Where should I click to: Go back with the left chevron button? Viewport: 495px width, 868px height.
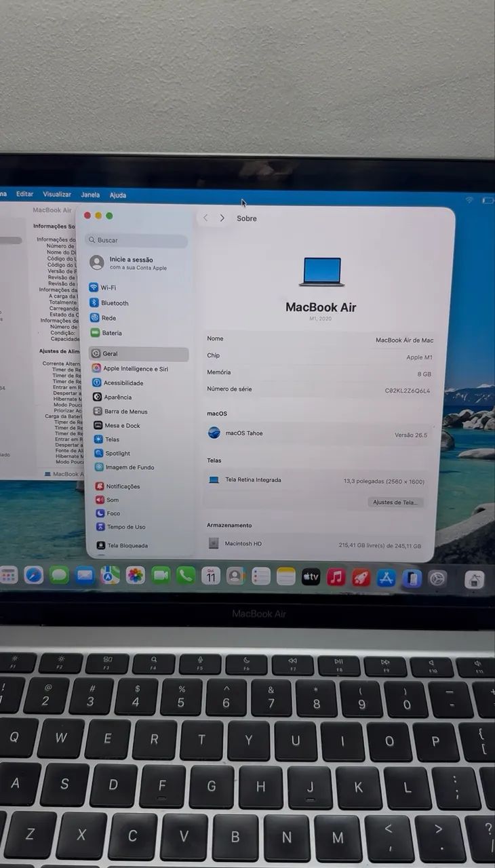pyautogui.click(x=206, y=218)
